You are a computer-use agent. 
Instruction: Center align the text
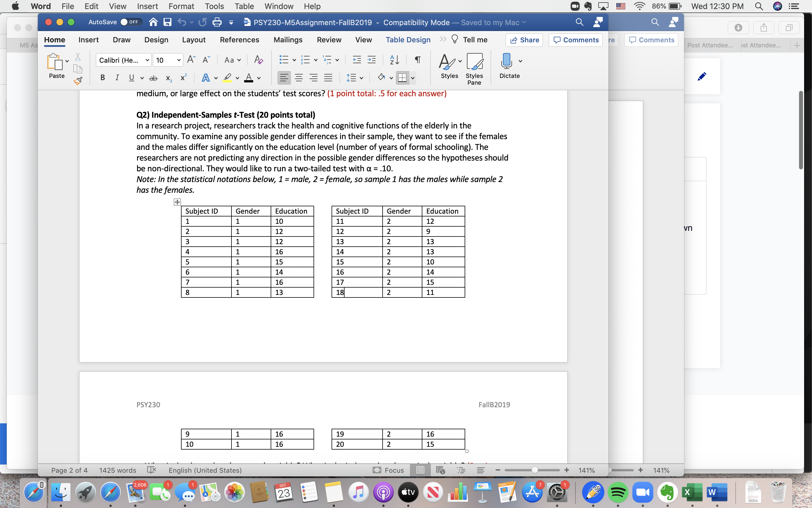click(x=299, y=78)
